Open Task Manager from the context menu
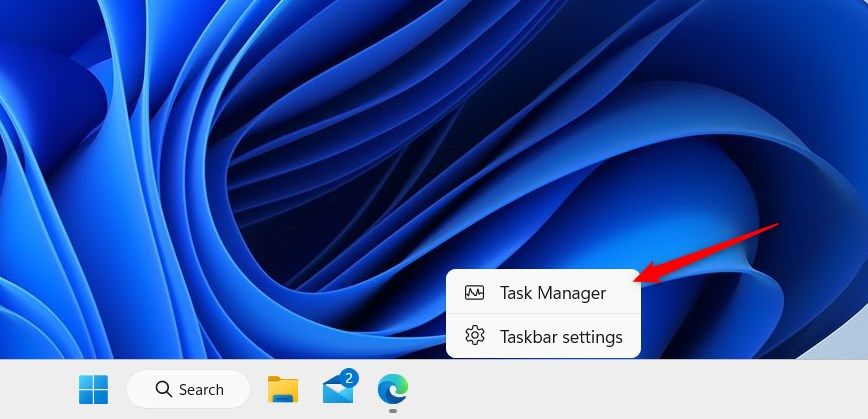This screenshot has height=419, width=868. coord(543,292)
